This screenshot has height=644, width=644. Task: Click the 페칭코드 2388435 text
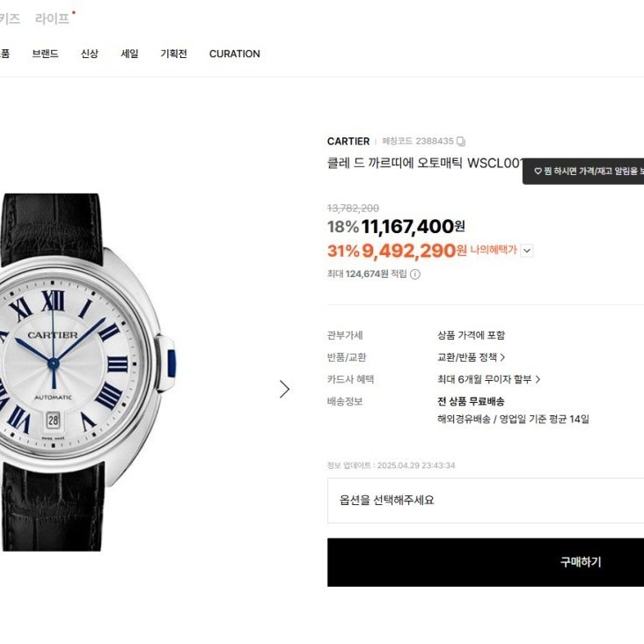pyautogui.click(x=418, y=142)
